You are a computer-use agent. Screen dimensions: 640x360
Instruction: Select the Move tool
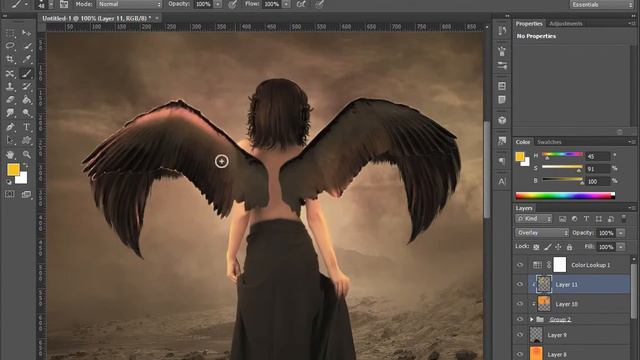click(27, 33)
